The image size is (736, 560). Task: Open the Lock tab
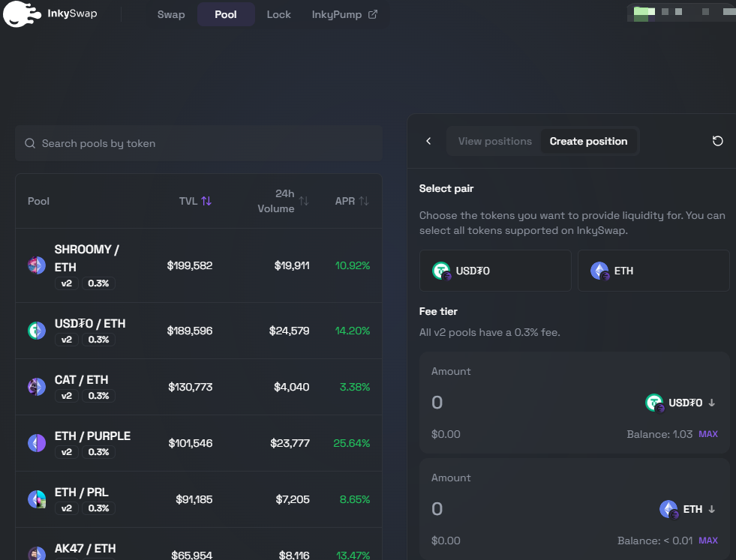point(279,14)
